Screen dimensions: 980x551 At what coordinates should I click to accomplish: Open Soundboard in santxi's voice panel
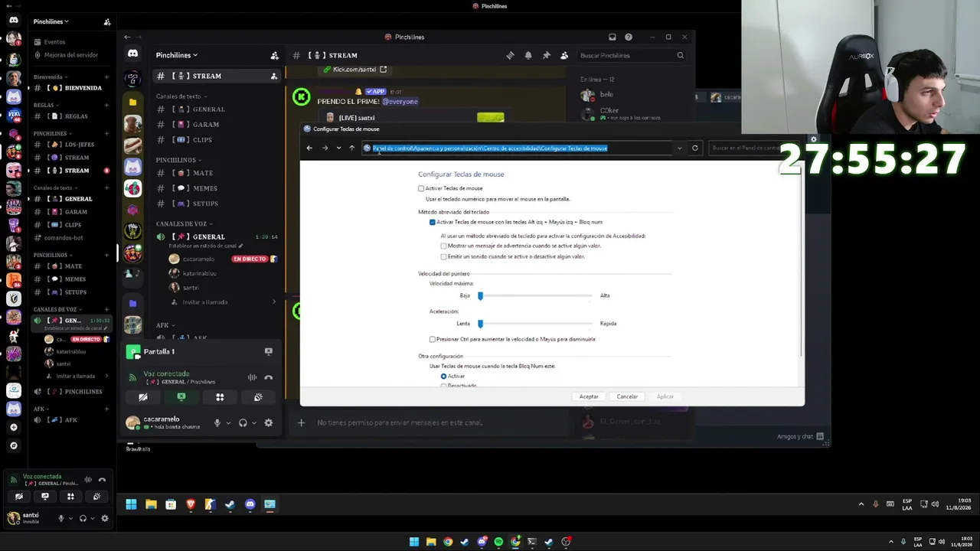pos(96,497)
